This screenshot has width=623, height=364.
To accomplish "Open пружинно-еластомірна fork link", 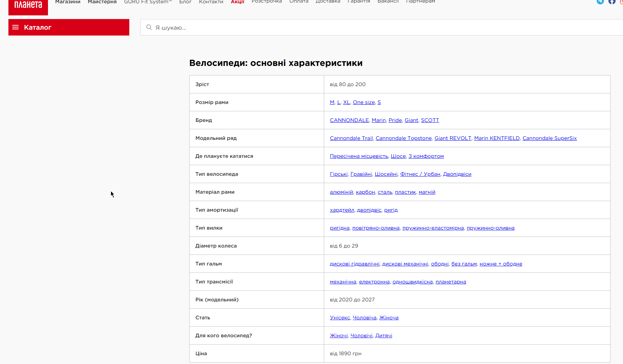I will pyautogui.click(x=433, y=228).
